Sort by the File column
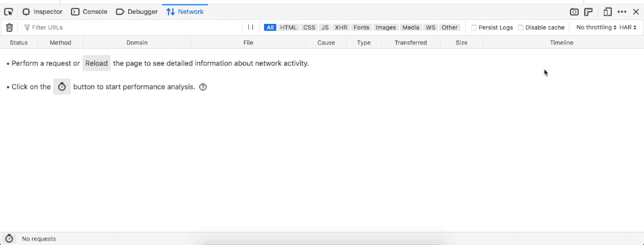The image size is (644, 245). [x=248, y=43]
